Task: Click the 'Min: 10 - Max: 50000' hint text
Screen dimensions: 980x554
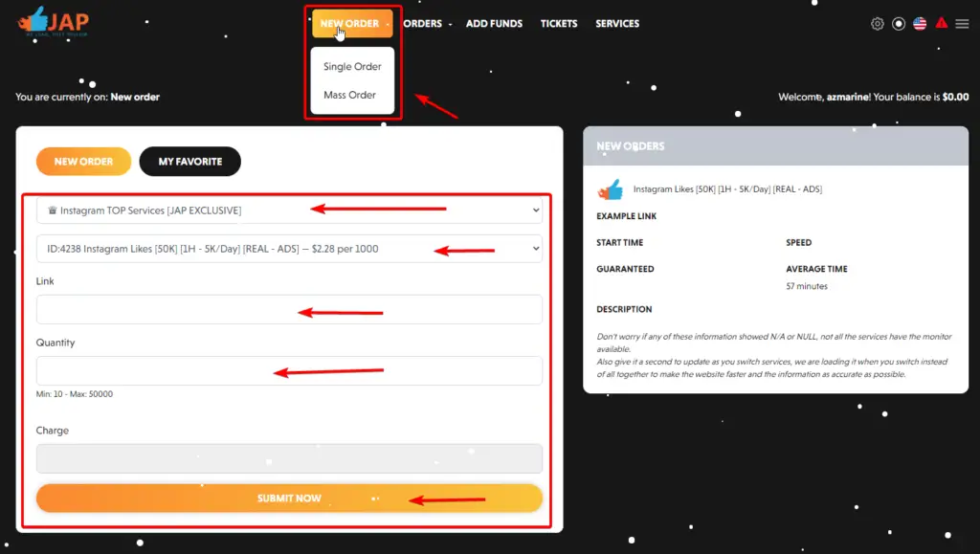Action: pyautogui.click(x=75, y=394)
